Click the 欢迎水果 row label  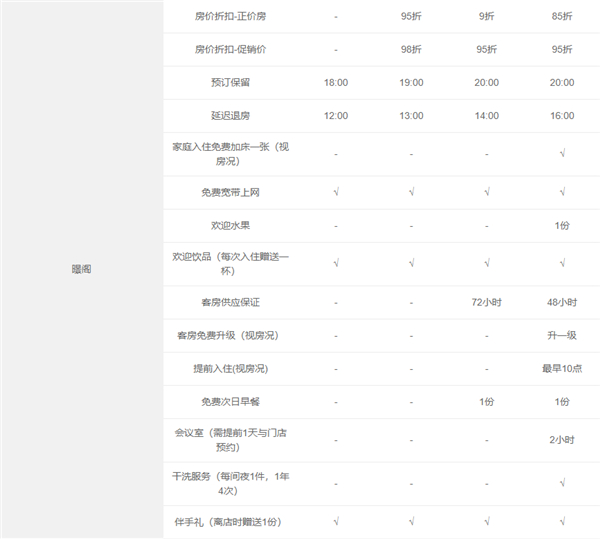[230, 225]
